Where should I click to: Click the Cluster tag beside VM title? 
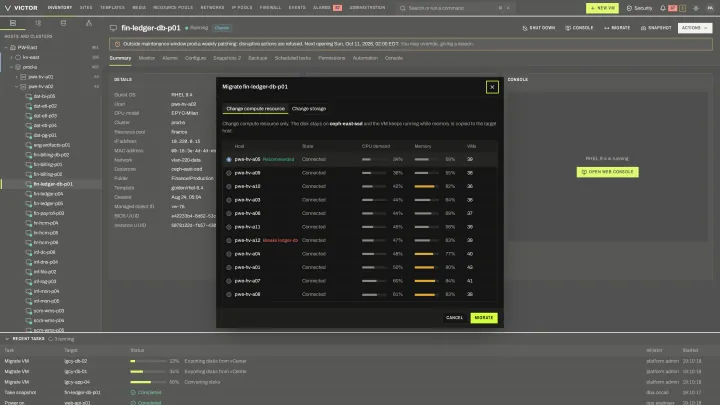tap(222, 28)
